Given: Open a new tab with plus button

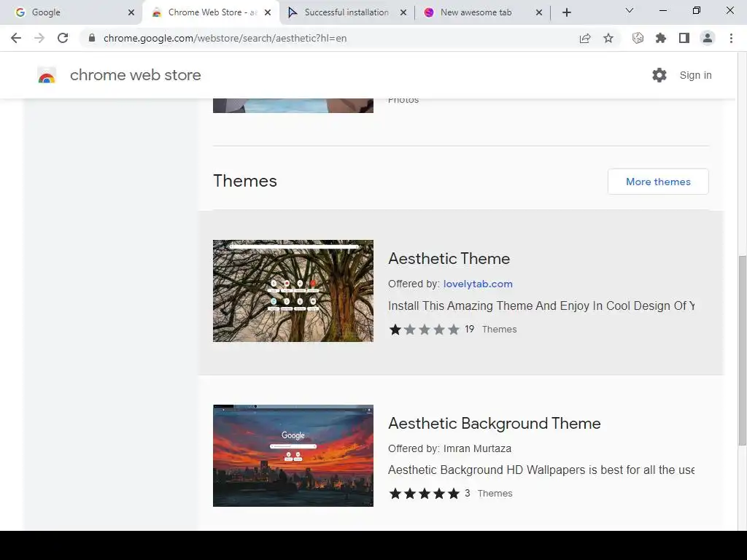Looking at the screenshot, I should click(x=566, y=12).
